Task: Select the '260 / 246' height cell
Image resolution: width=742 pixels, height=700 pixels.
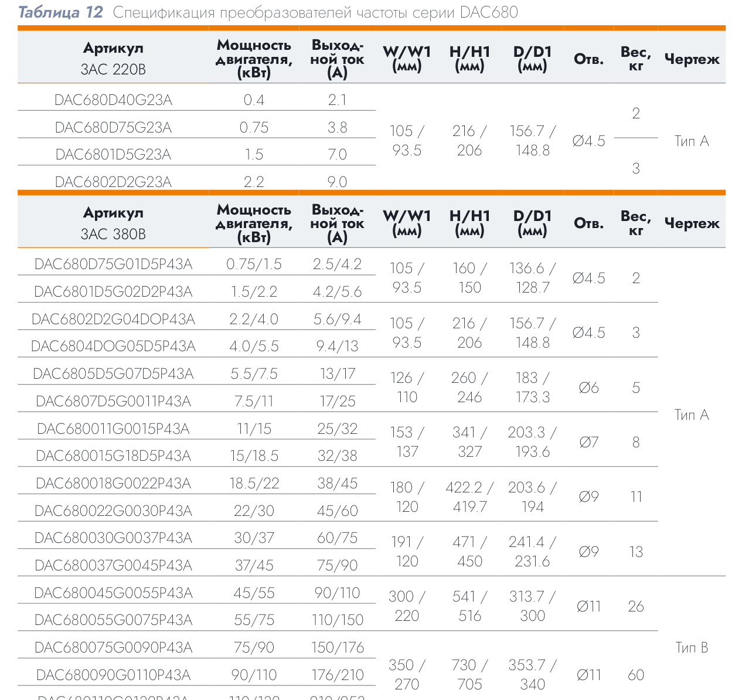Action: coord(469,388)
